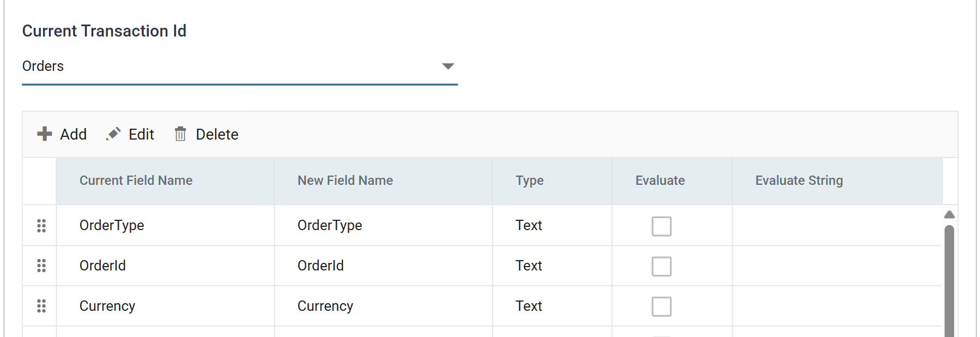
Task: Click the pencil Edit icon
Action: click(113, 134)
